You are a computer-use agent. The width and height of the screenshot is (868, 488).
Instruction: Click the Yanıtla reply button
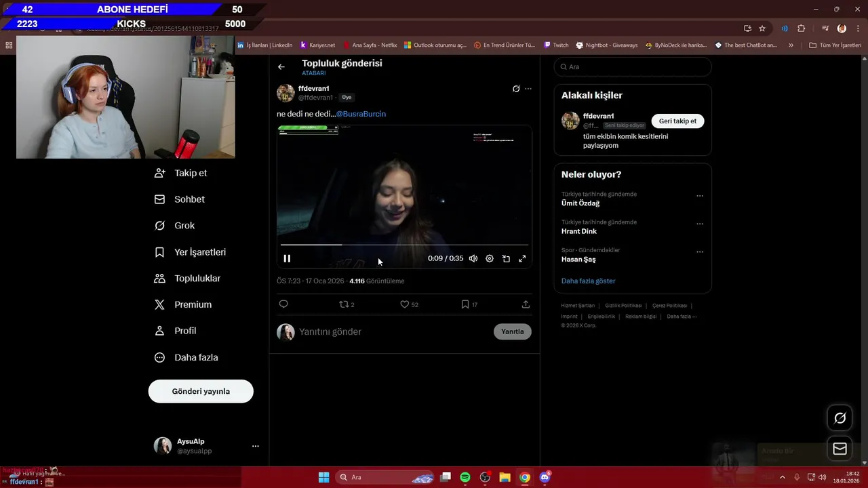(x=513, y=331)
